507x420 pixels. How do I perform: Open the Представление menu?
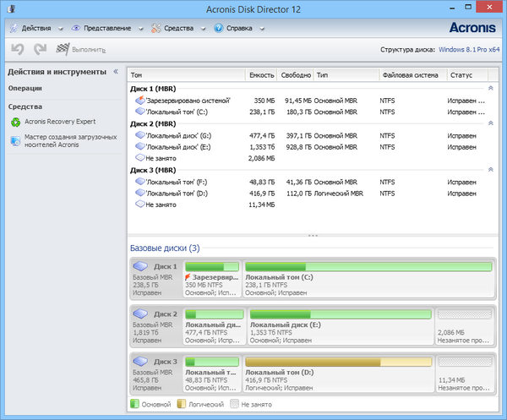pos(106,28)
